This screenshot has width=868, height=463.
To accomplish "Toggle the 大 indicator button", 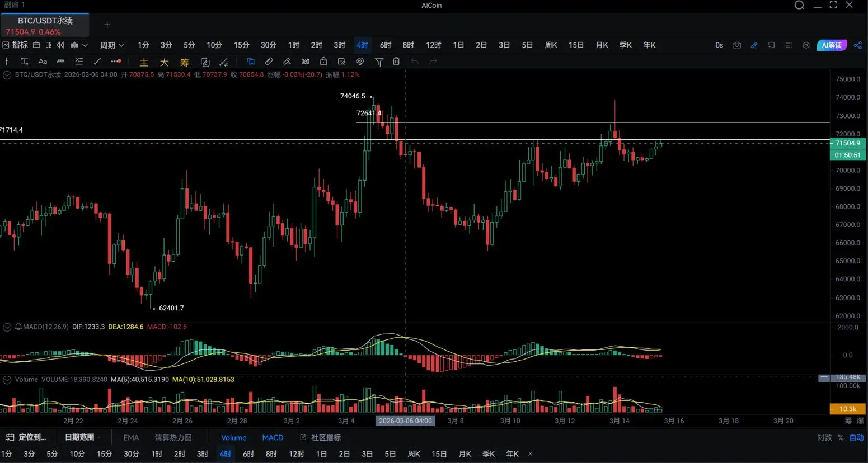I will 164,62.
